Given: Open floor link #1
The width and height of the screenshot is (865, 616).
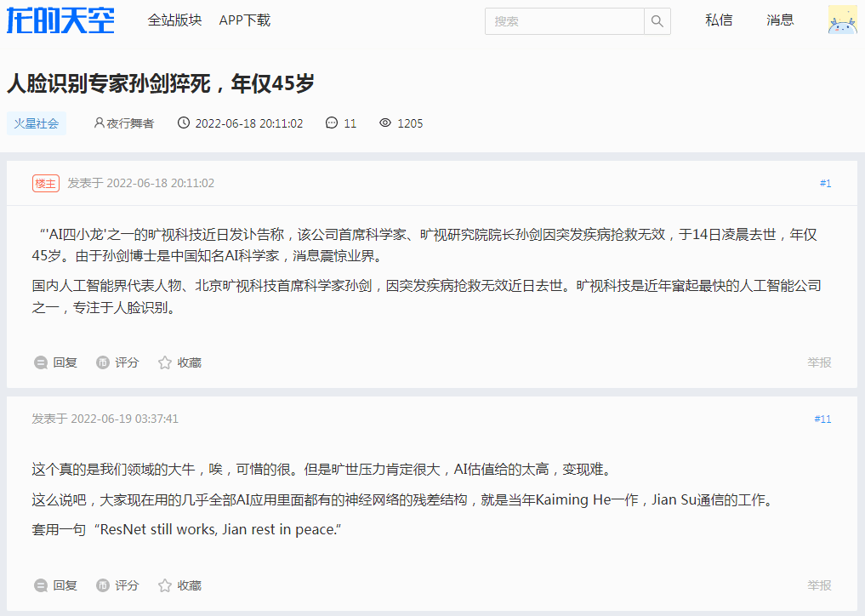Looking at the screenshot, I should pyautogui.click(x=825, y=183).
